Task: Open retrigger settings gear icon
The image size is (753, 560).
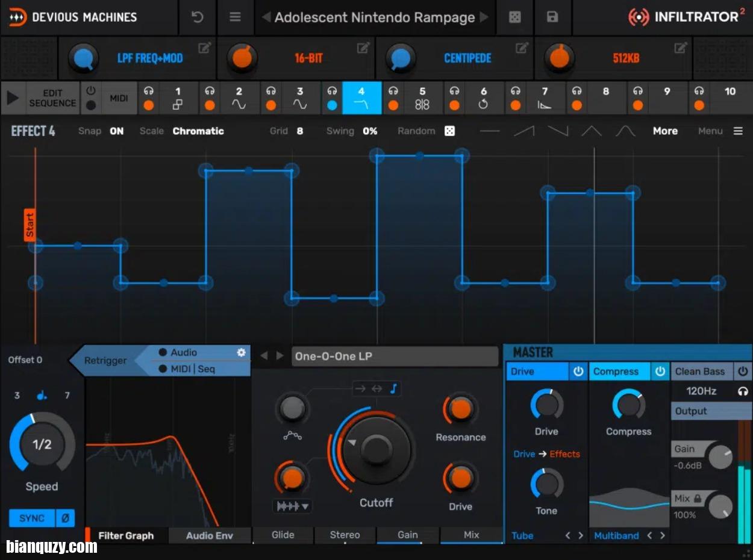Action: [x=242, y=352]
